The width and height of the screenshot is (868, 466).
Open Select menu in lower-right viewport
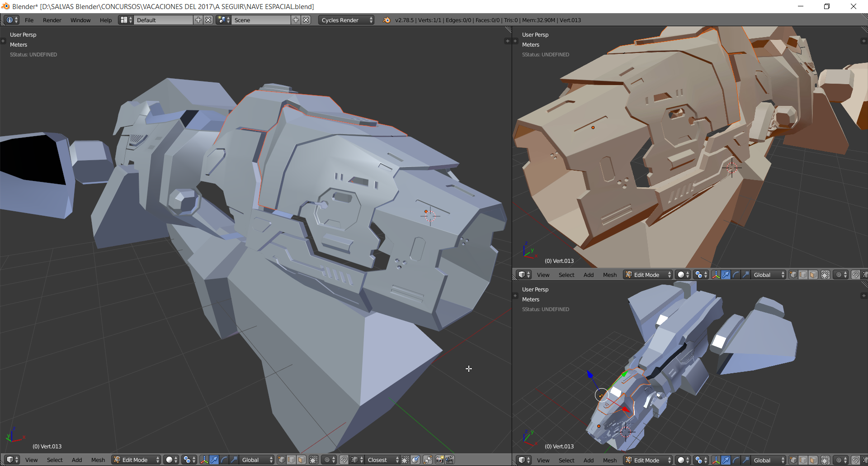566,460
